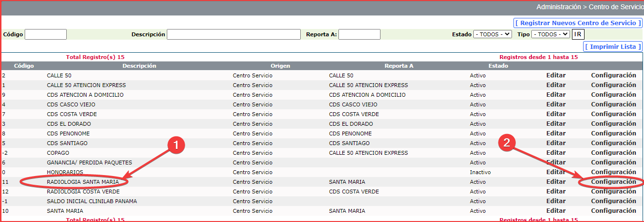Edit the SANTA MARIA code 10 row
Image resolution: width=644 pixels, height=222 pixels.
(556, 211)
